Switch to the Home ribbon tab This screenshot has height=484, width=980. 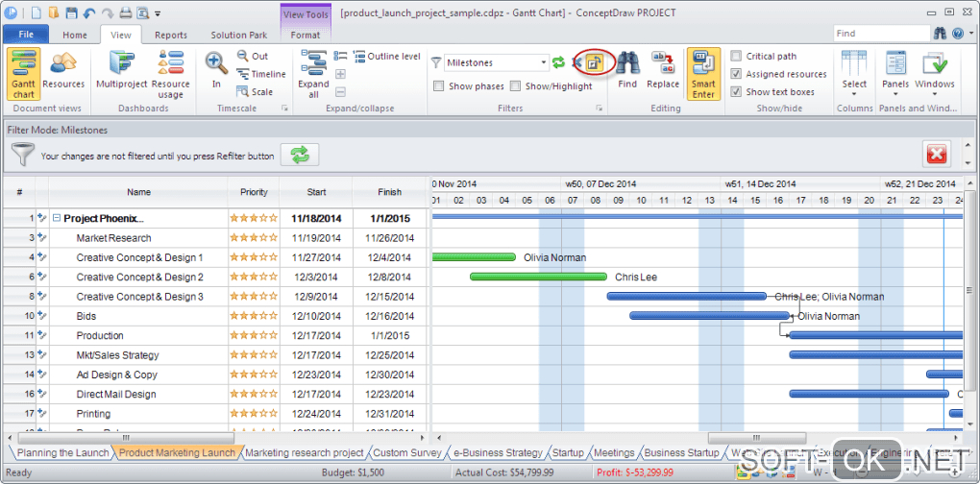75,35
